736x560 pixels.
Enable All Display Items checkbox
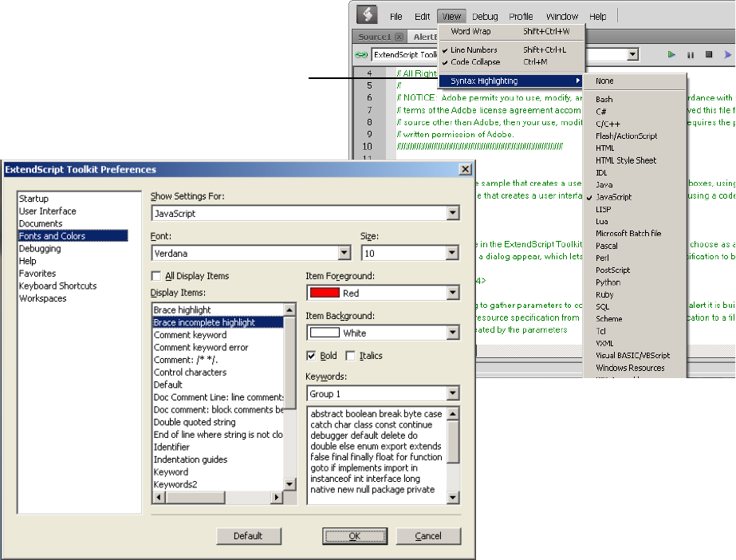click(156, 276)
